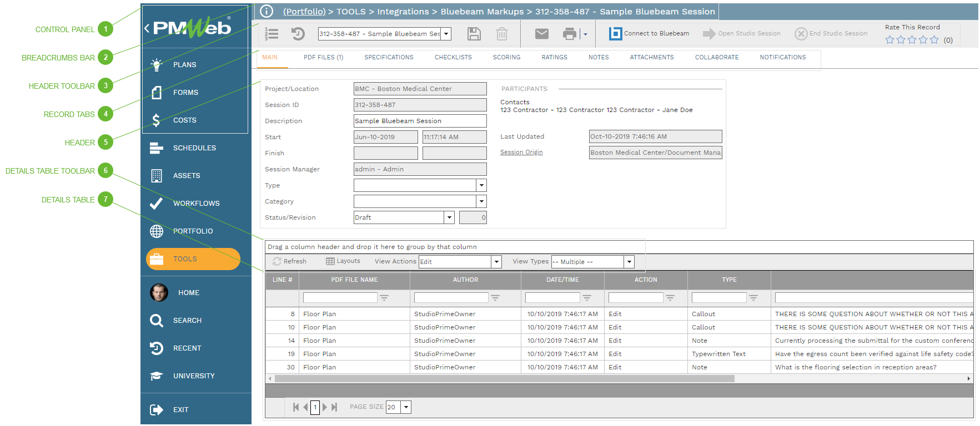Expand the print options arrow
The image size is (980, 426).
585,34
